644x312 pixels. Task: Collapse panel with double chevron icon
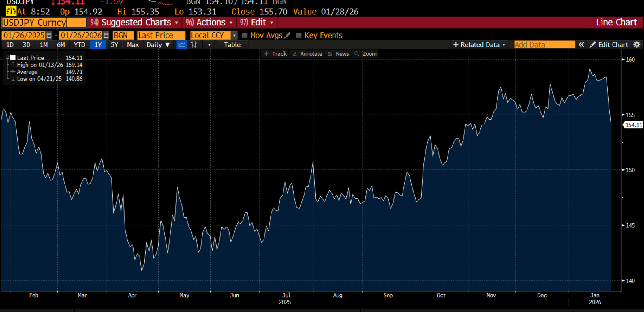point(581,45)
